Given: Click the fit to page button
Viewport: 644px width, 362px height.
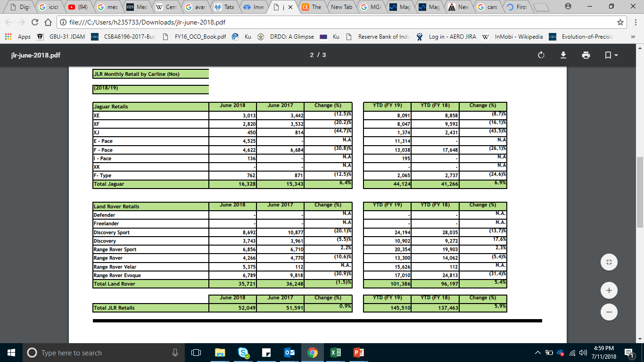Looking at the screenshot, I should click(609, 262).
